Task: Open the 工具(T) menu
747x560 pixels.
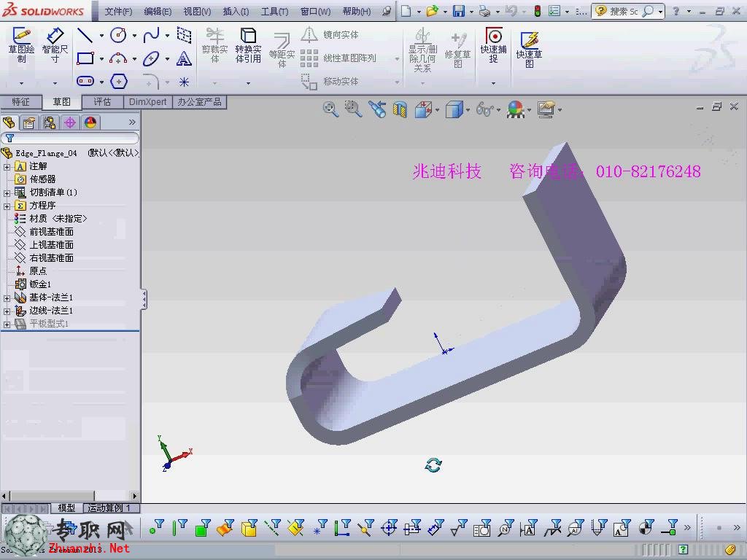Action: (274, 12)
